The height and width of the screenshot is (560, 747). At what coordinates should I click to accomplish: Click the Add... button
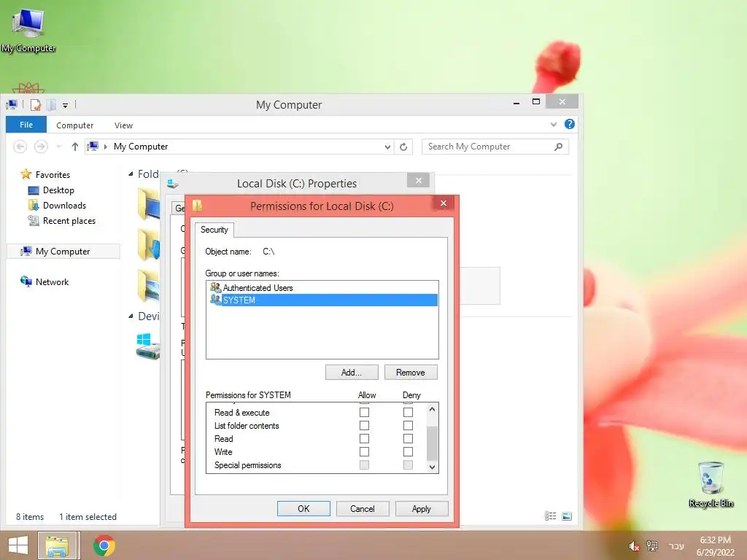tap(352, 373)
